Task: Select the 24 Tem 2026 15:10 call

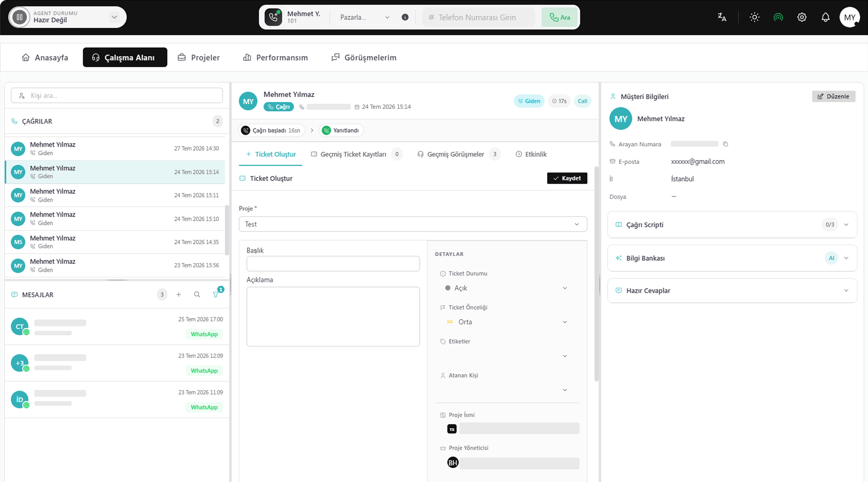Action: pos(115,218)
